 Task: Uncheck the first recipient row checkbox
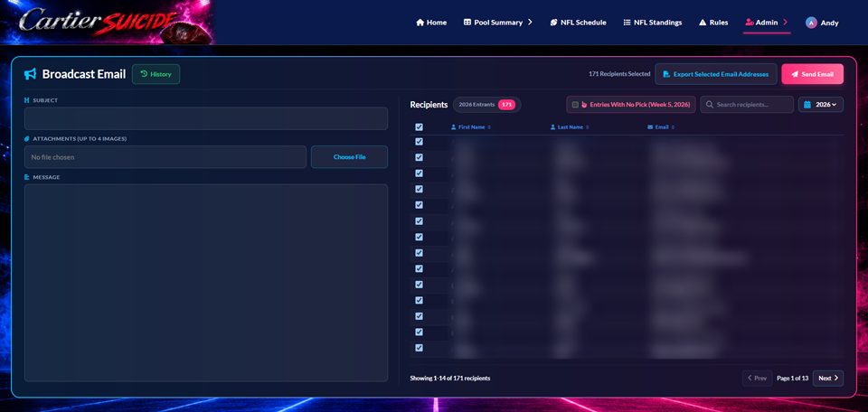[419, 142]
